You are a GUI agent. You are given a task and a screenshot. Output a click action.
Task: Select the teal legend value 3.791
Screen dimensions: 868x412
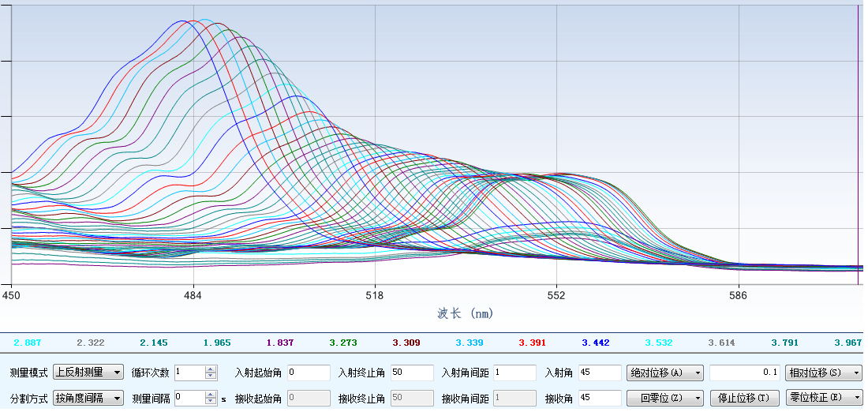point(784,343)
